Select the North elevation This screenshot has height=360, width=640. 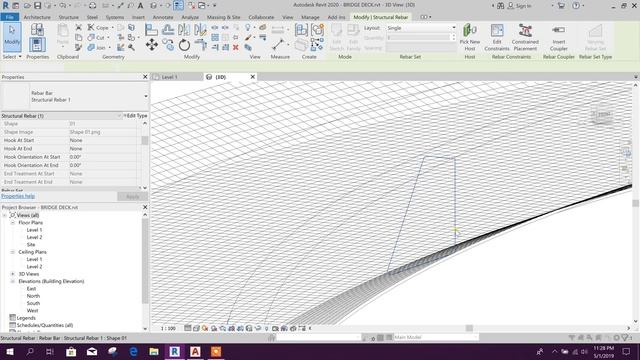click(x=33, y=296)
